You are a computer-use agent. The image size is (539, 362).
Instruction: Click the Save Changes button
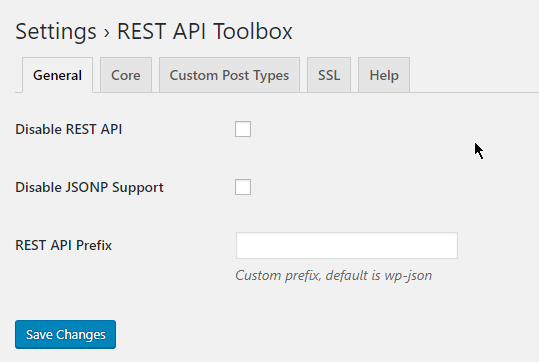coord(65,334)
